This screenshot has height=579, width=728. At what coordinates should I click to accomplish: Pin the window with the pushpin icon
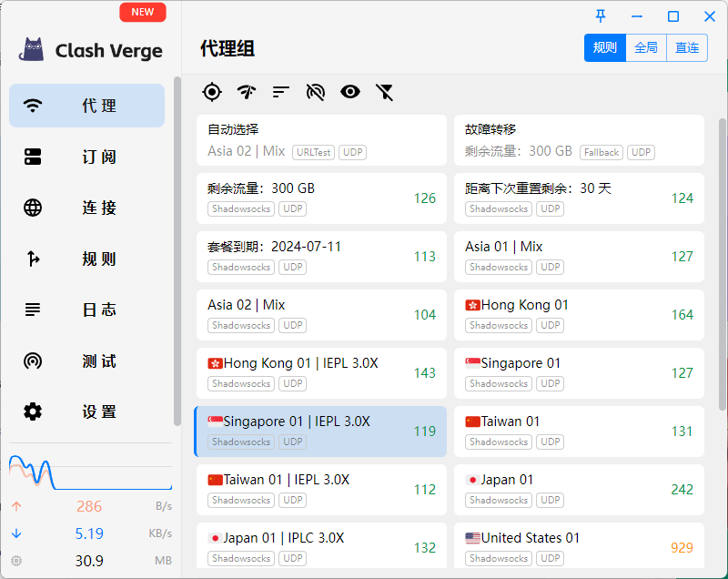pyautogui.click(x=601, y=16)
